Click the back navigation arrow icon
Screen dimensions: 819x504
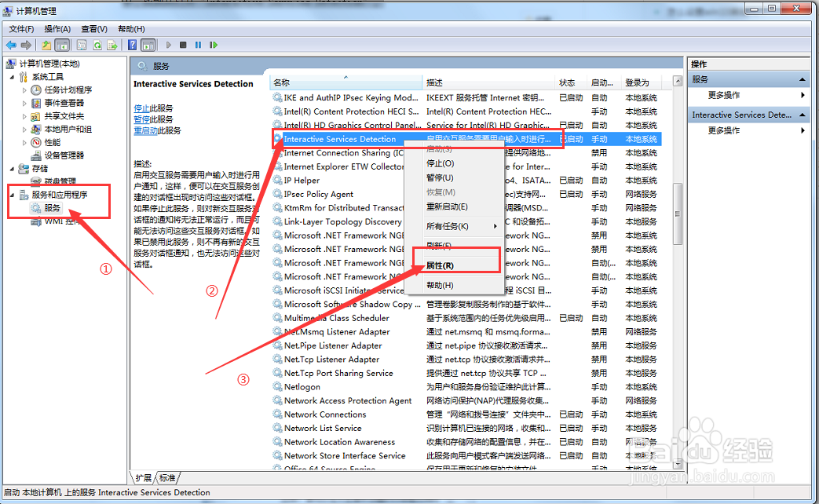tap(11, 45)
